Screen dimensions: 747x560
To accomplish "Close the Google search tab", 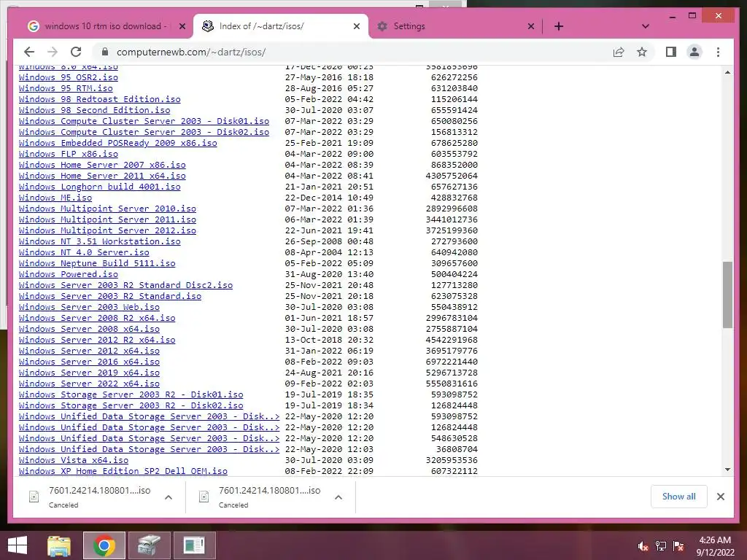I will pos(182,26).
